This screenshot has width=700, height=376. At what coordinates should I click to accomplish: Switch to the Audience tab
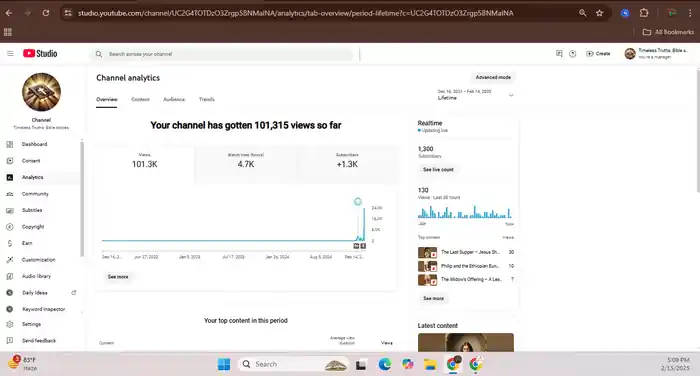[x=174, y=99]
